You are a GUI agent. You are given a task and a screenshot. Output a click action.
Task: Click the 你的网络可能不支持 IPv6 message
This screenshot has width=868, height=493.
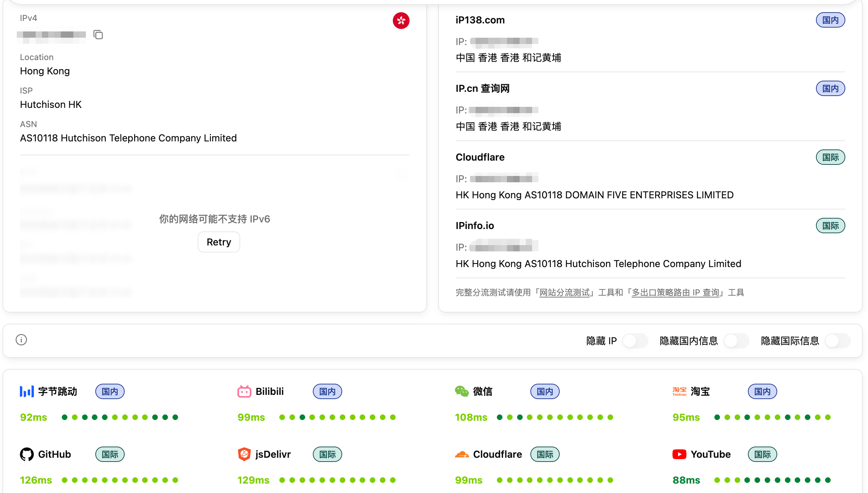[x=215, y=219]
